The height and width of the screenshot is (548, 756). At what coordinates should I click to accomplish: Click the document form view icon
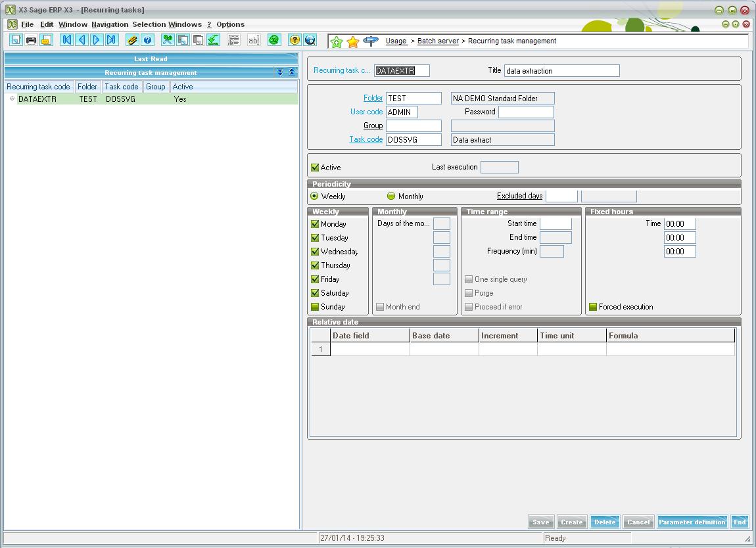coord(234,40)
